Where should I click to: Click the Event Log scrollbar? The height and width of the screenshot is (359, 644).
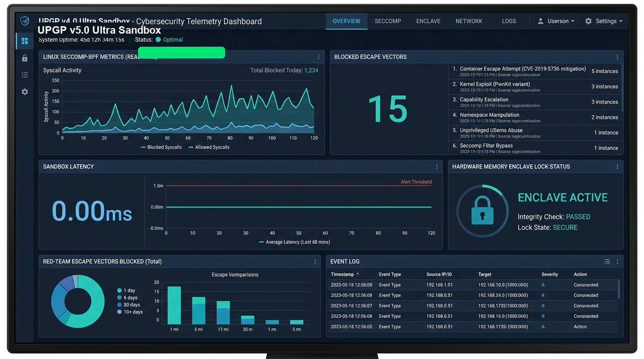(x=619, y=289)
